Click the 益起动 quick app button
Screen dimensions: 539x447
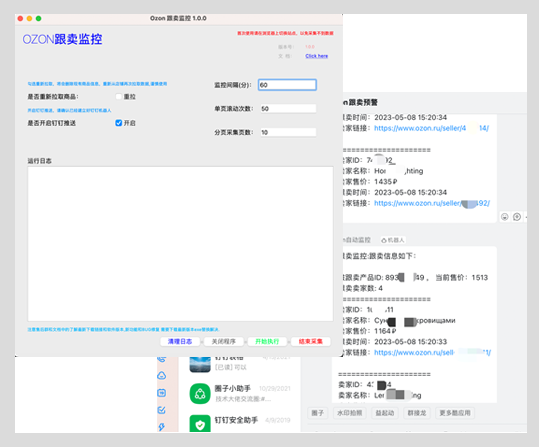(385, 413)
